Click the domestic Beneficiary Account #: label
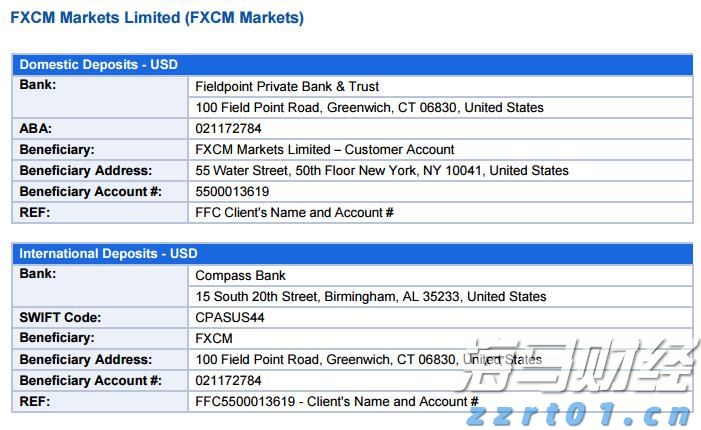 coord(90,192)
